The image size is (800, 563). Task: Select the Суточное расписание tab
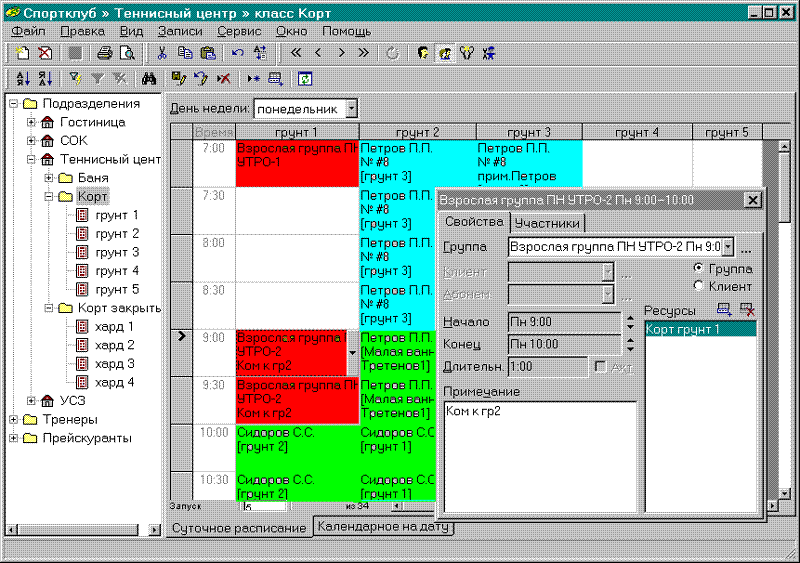click(239, 528)
